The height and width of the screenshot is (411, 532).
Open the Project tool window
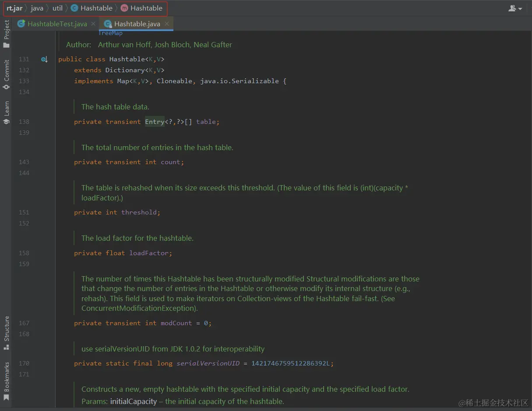[x=6, y=34]
